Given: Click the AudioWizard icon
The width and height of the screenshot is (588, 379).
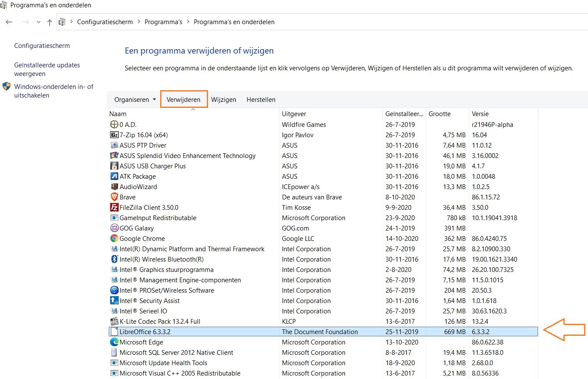Looking at the screenshot, I should point(114,187).
